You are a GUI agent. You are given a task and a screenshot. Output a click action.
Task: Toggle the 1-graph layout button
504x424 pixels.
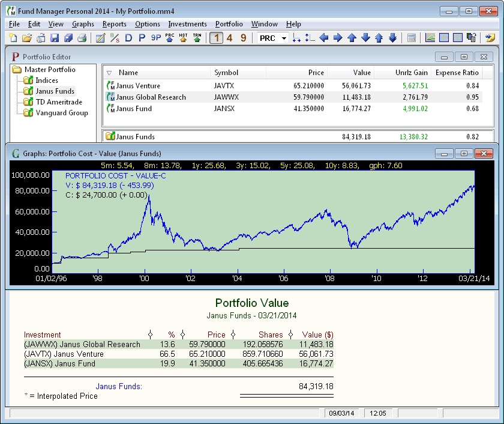tap(217, 38)
